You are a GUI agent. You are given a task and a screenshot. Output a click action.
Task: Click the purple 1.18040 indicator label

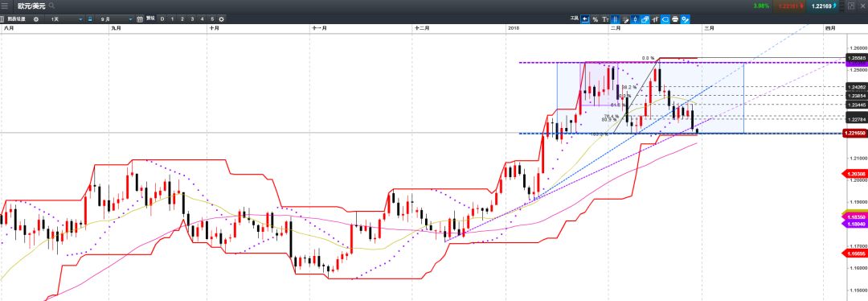point(854,224)
